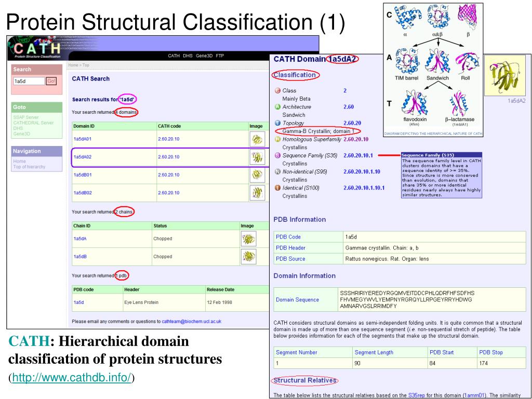
Task: Click Homologous Superfamily code 2.60.20.10
Action: click(x=356, y=139)
